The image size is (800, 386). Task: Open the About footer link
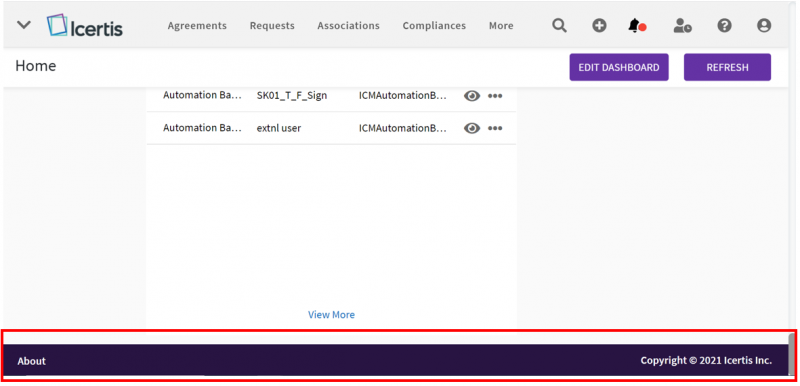pos(32,361)
